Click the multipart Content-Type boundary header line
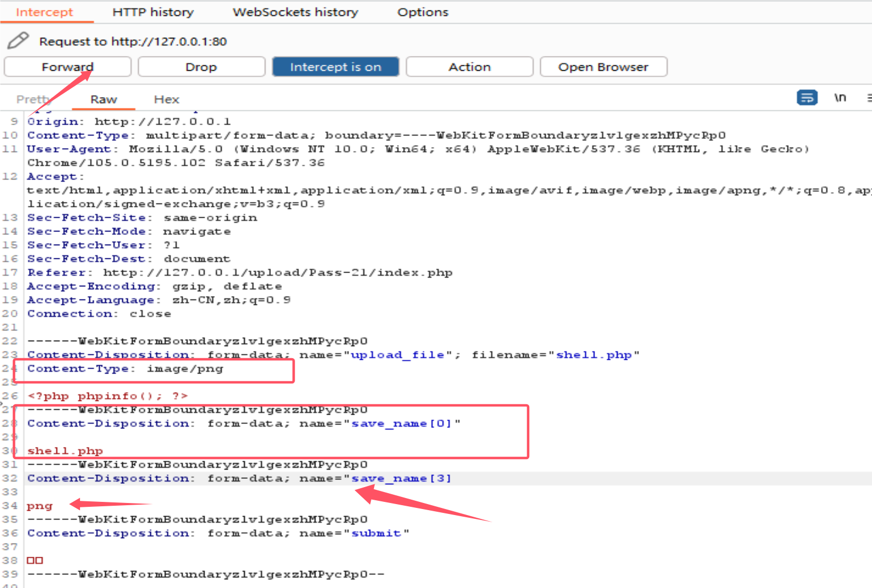This screenshot has height=588, width=872. pos(376,135)
